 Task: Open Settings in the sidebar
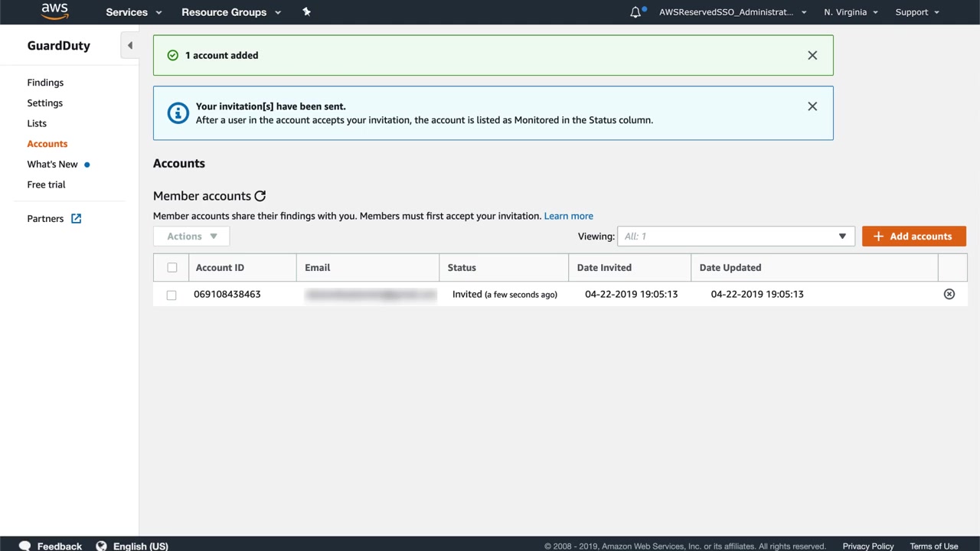(45, 103)
